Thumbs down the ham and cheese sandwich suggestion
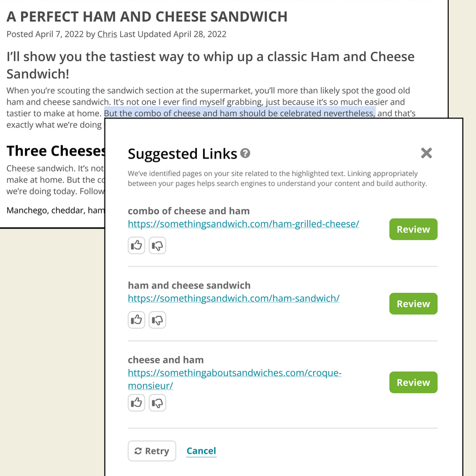 coord(157,320)
